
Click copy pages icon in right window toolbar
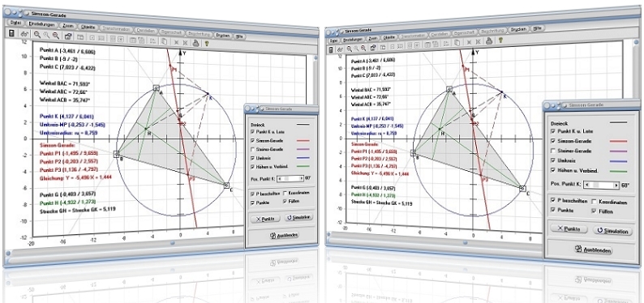coord(457,42)
